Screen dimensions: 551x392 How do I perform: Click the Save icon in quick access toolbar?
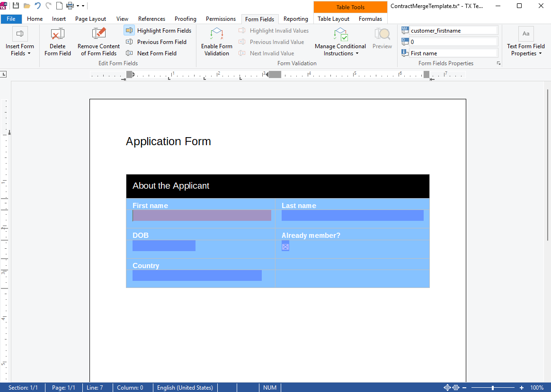pyautogui.click(x=16, y=6)
